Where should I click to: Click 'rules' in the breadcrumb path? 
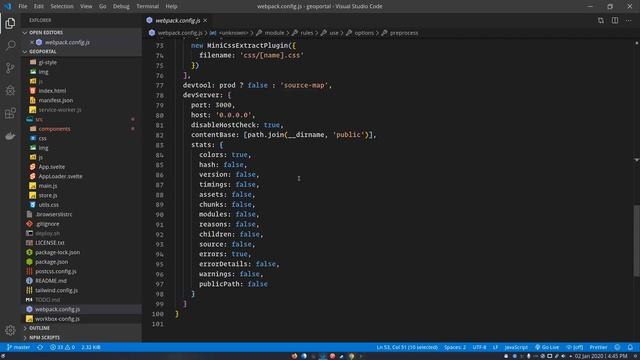point(307,33)
